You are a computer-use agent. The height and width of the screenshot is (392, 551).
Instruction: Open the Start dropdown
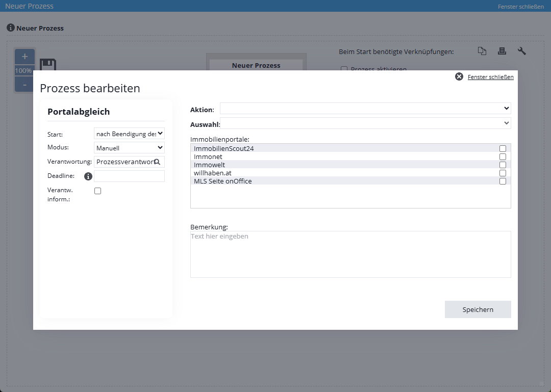[129, 134]
